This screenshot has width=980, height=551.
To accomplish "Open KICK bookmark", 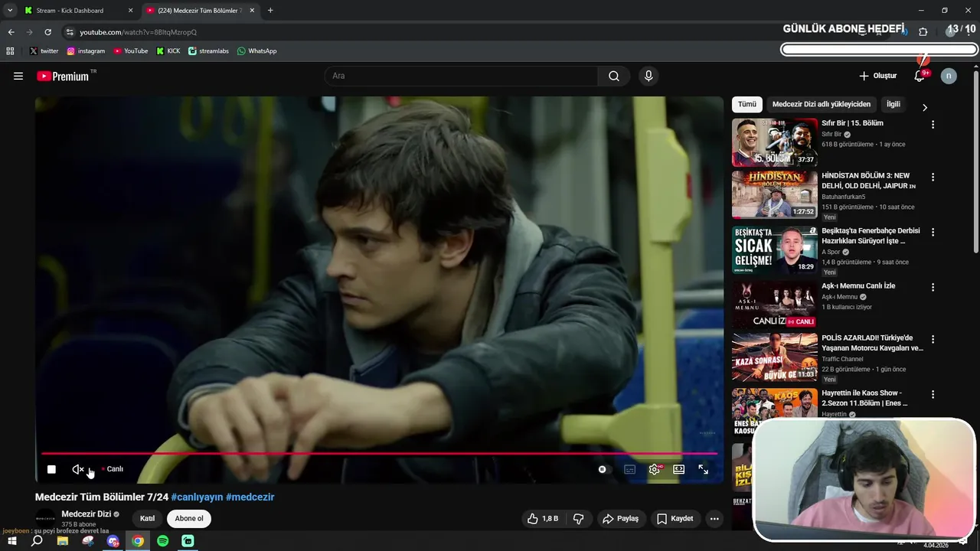I will (168, 51).
